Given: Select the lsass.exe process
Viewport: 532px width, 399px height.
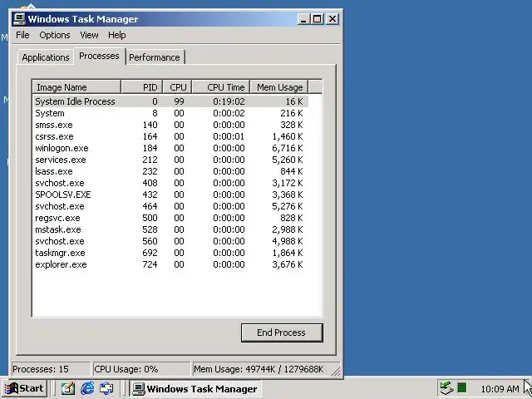Looking at the screenshot, I should coord(171,171).
